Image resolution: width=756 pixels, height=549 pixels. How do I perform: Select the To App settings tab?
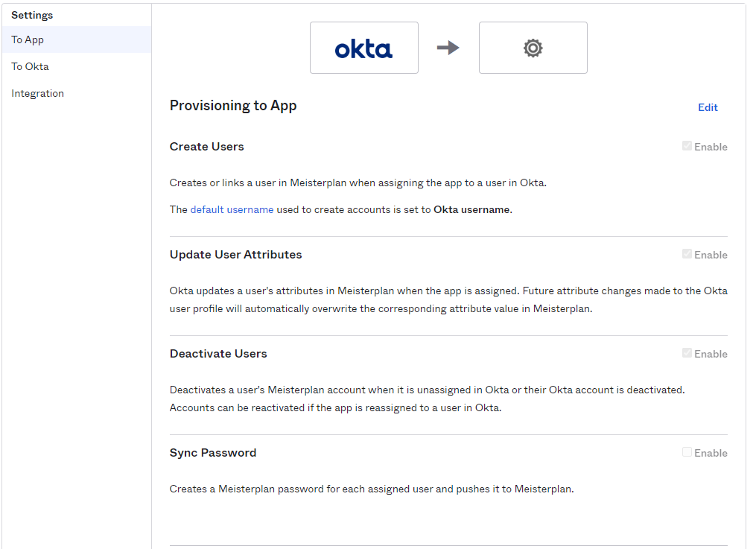(x=76, y=39)
